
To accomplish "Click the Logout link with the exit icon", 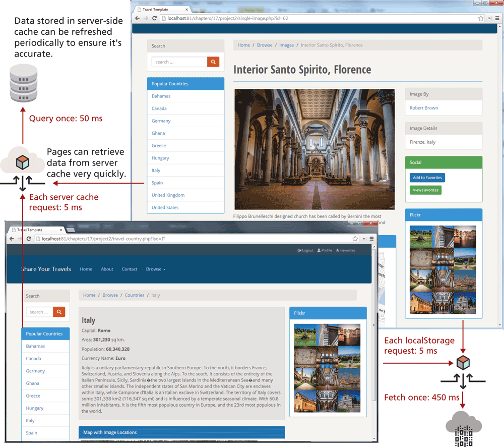I will point(305,250).
